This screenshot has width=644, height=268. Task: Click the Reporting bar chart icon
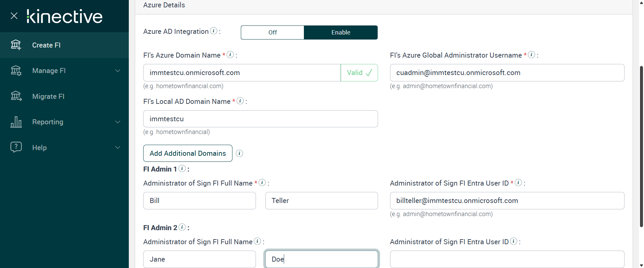click(16, 122)
